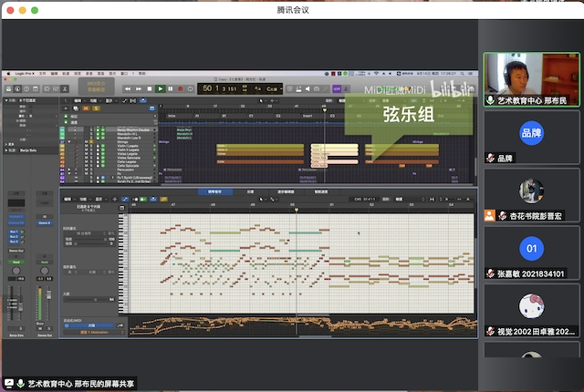The width and height of the screenshot is (584, 392).
Task: Toggle the automation/MIDI power button
Action: 67,325
